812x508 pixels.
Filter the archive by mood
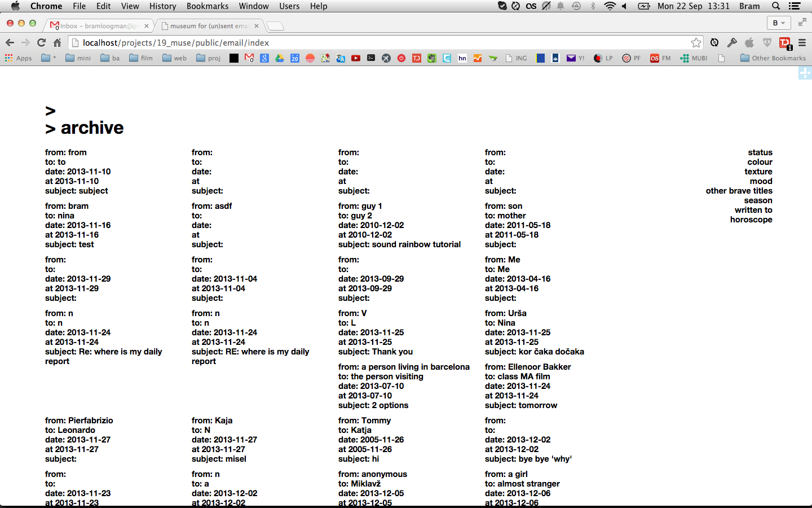(761, 181)
